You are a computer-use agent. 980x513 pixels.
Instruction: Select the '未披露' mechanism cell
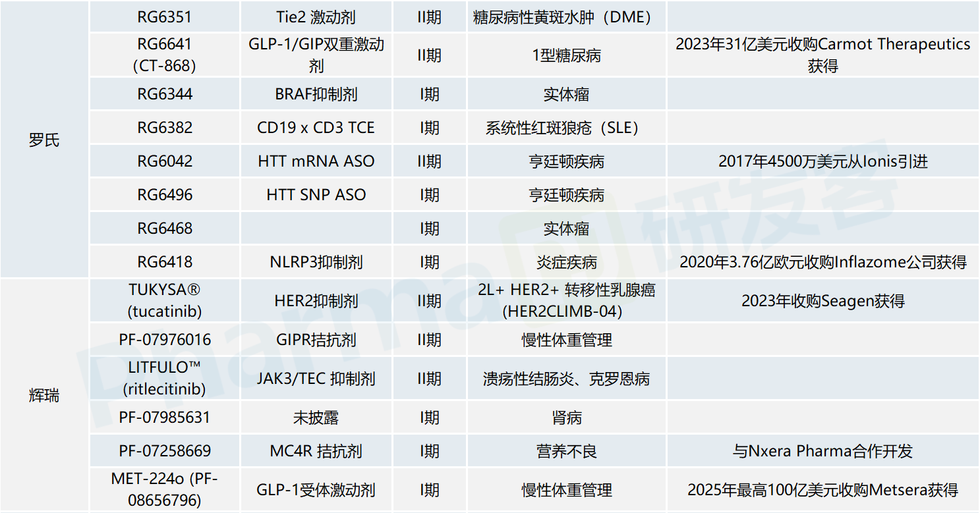point(316,418)
